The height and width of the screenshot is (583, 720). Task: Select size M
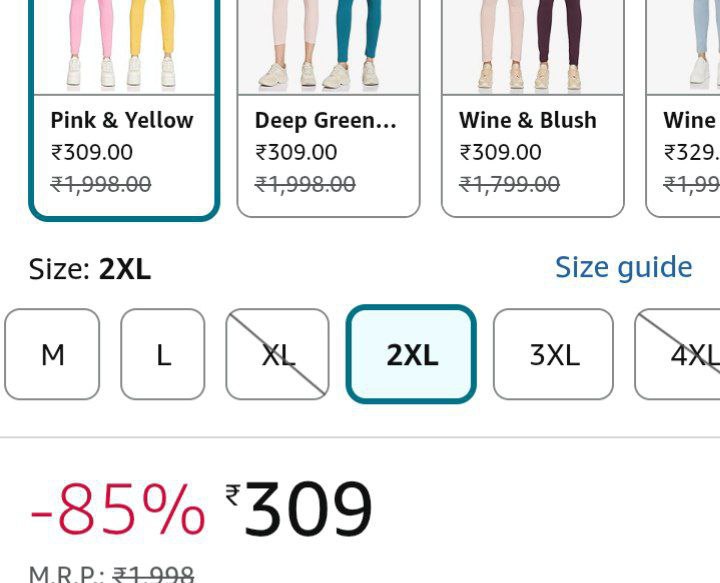(52, 355)
